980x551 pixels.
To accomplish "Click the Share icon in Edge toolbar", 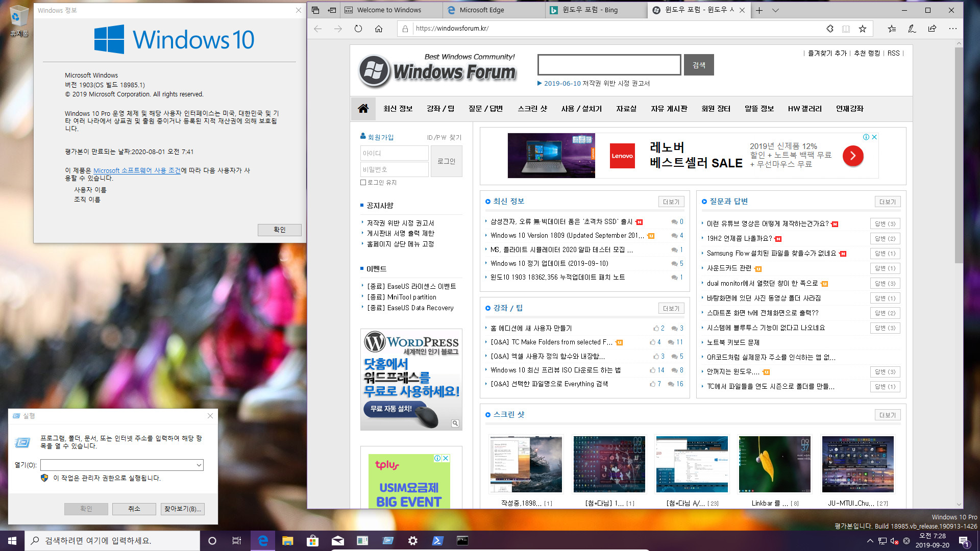I will coord(932,29).
